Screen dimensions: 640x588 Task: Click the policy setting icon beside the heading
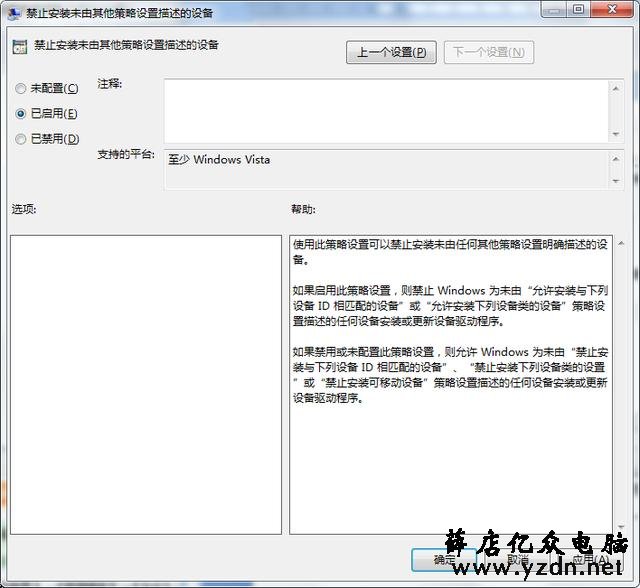(x=20, y=47)
